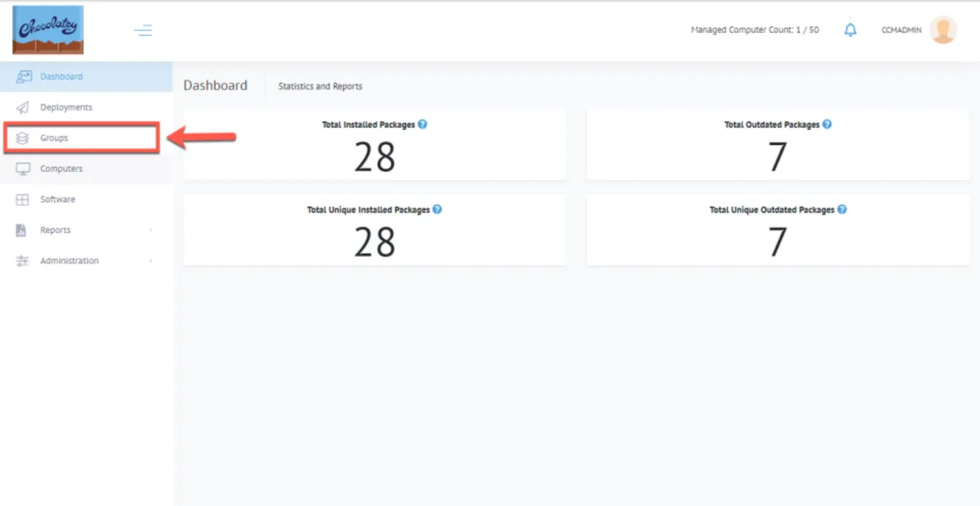Viewport: 980px width, 506px height.
Task: Click the Chocolatey logo
Action: pyautogui.click(x=48, y=30)
